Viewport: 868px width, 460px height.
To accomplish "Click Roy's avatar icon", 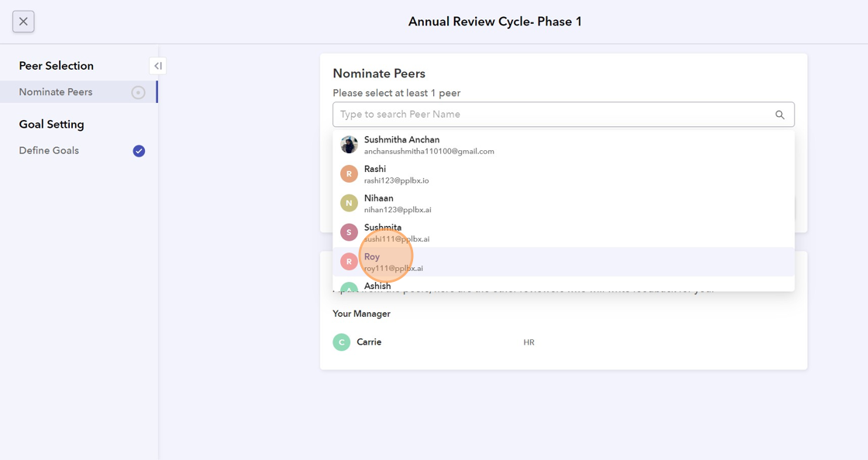I will [349, 262].
